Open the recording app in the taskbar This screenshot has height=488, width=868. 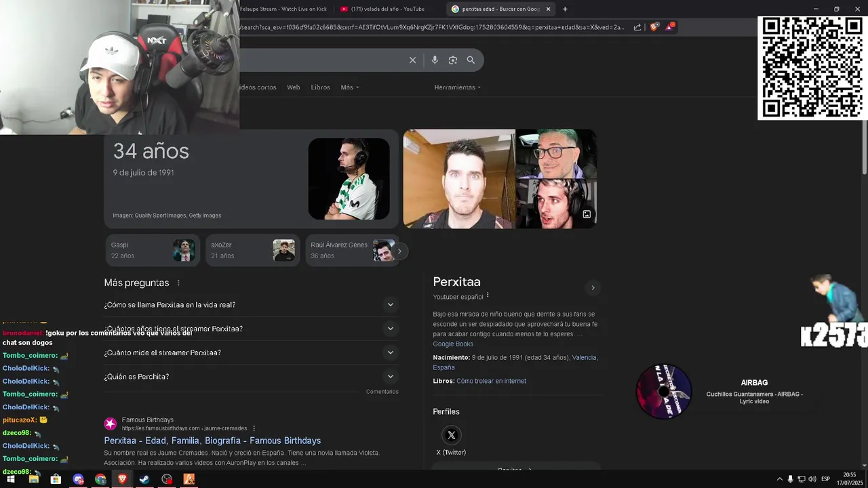(167, 479)
